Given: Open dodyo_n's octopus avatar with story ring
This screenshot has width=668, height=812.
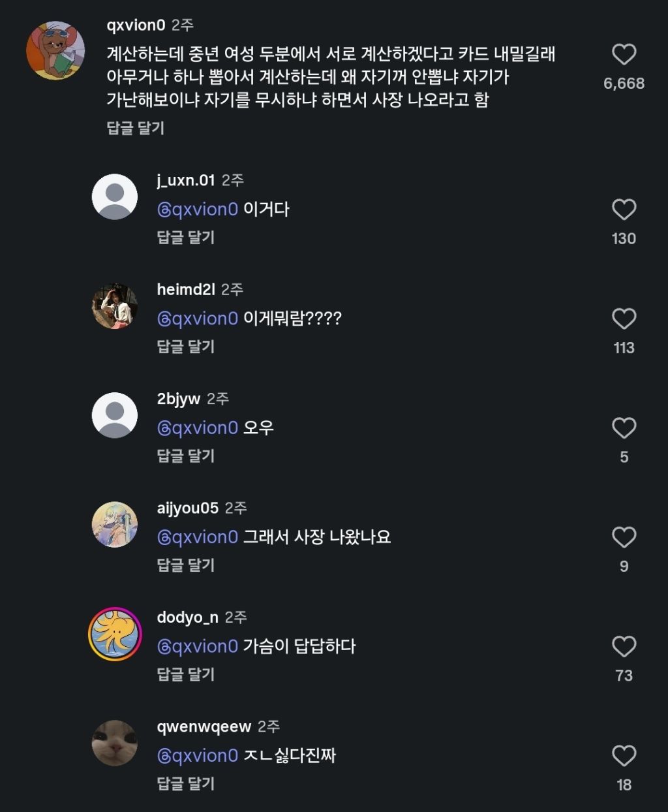Looking at the screenshot, I should pyautogui.click(x=115, y=634).
